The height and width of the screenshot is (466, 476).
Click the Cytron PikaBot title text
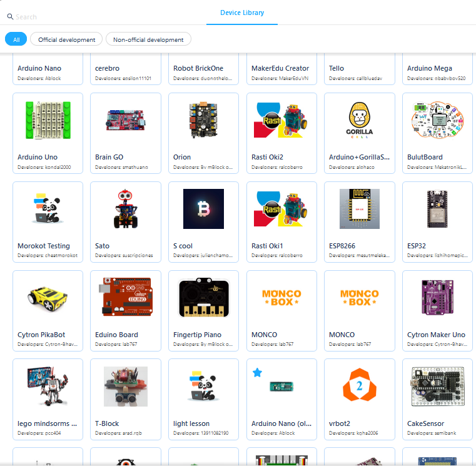click(x=41, y=335)
